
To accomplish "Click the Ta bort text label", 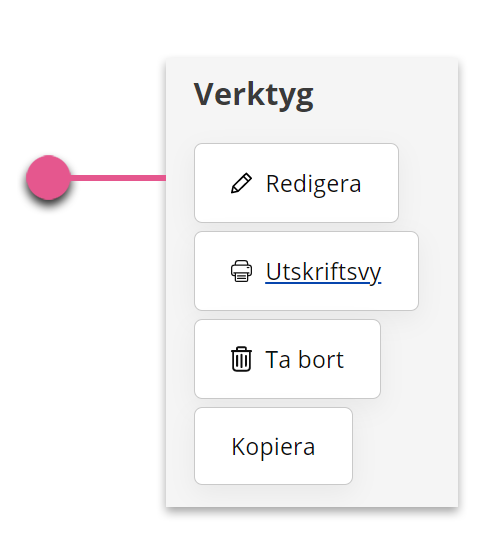I will point(304,359).
